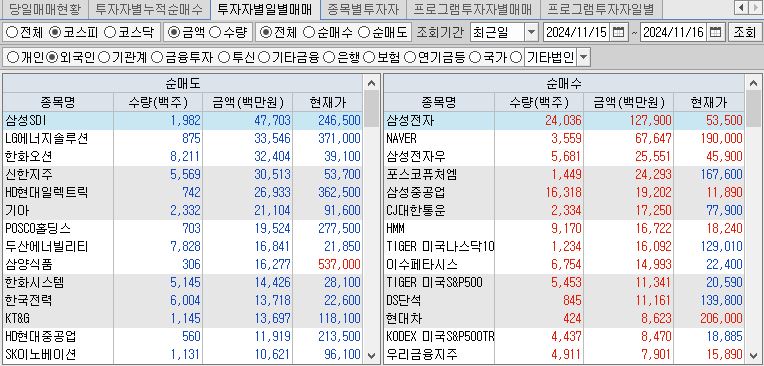Select 투신 investor type

point(224,58)
